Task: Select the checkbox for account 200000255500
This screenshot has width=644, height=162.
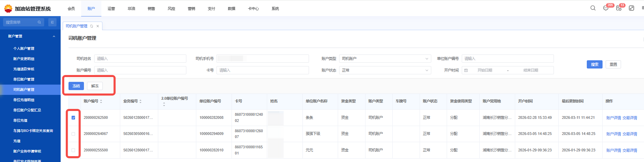Action: click(x=73, y=150)
